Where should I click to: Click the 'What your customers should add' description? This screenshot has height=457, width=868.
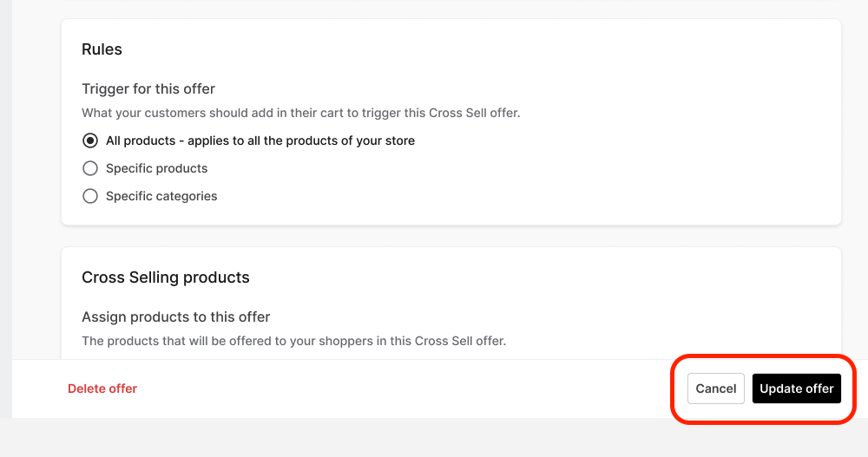(301, 113)
